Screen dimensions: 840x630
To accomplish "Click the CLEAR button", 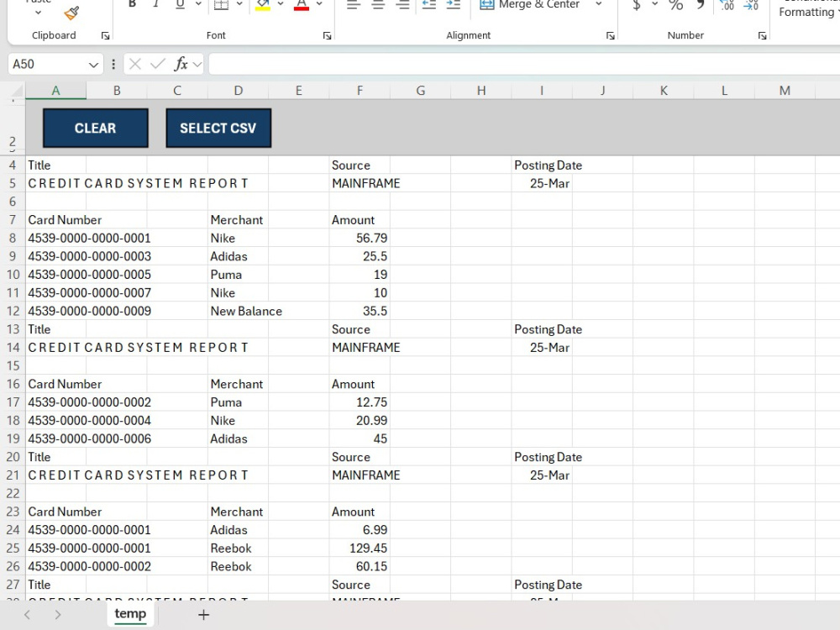I will (96, 128).
